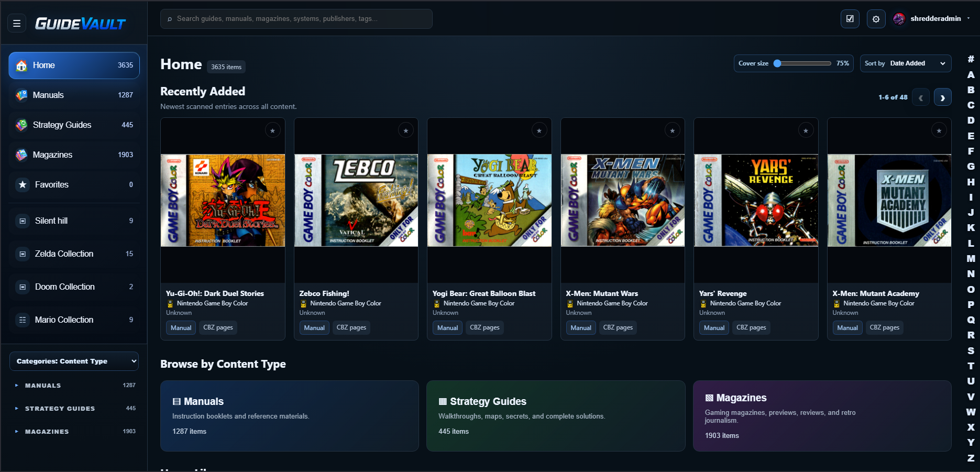Select Magazines in sidebar navigation

[x=74, y=155]
